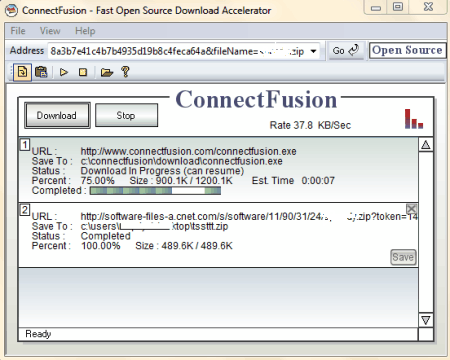Click the Ready status bar text

[x=38, y=334]
